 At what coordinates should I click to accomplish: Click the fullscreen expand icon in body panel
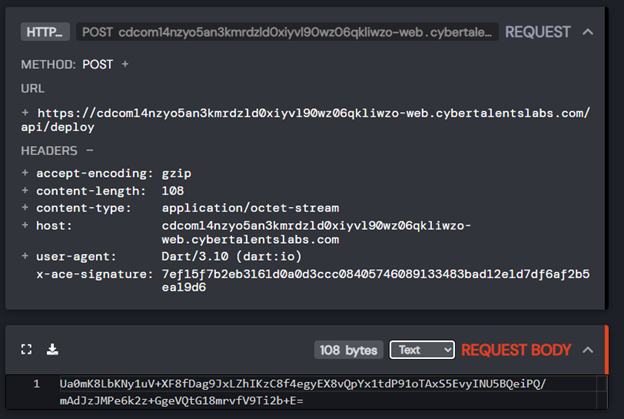pos(26,349)
